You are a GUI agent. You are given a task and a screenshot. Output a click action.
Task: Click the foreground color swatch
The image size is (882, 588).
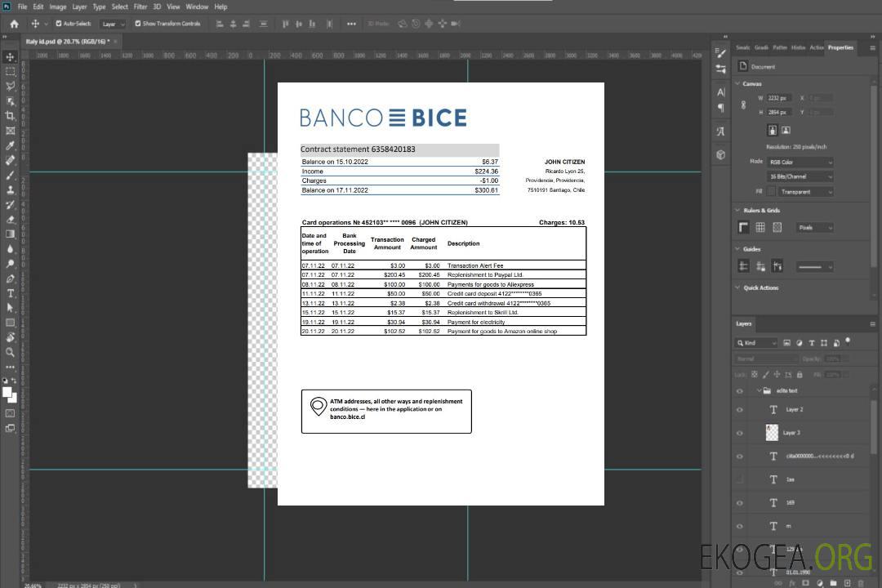pos(7,392)
